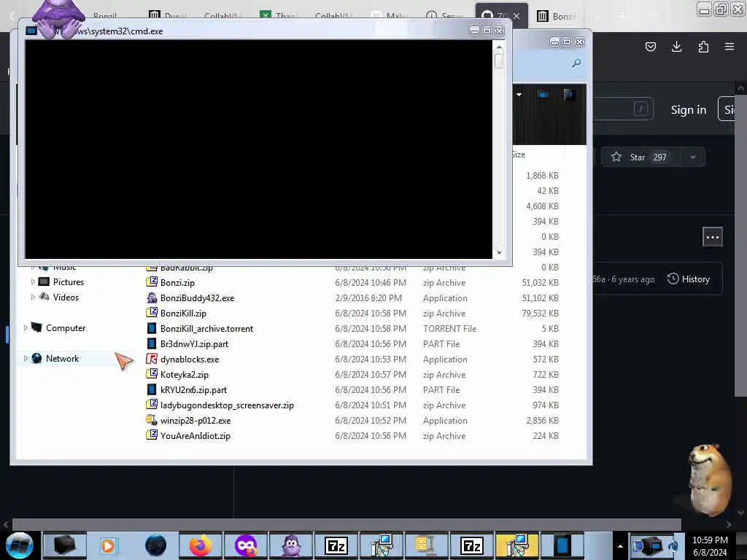Open the purple masked-face taskbar icon

[x=246, y=545]
